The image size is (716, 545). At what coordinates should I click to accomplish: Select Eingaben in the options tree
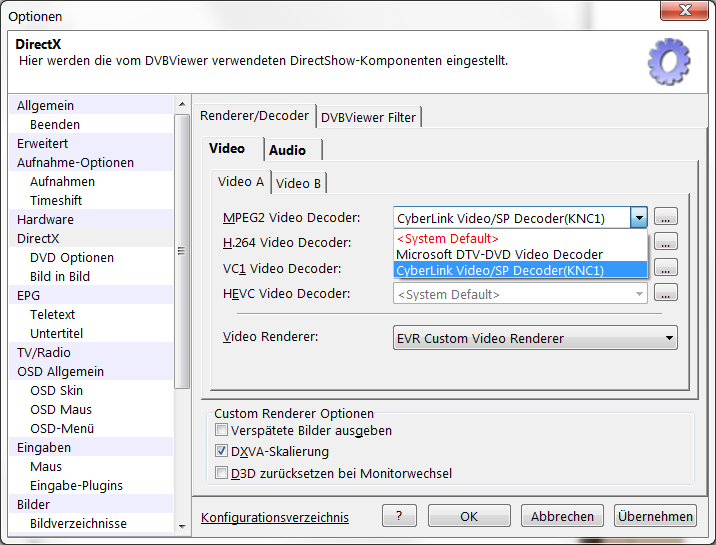[x=91, y=447]
